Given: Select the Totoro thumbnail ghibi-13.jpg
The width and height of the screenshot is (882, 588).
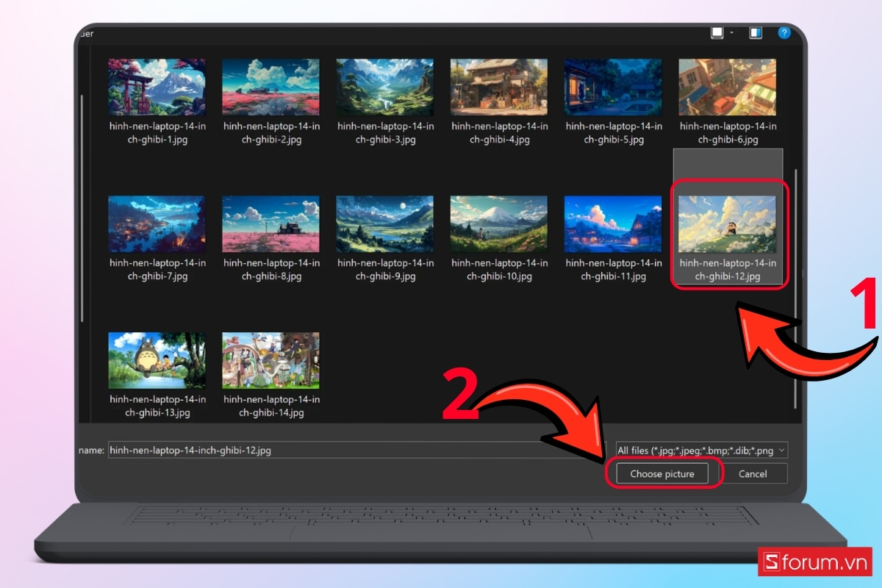Looking at the screenshot, I should click(x=157, y=360).
